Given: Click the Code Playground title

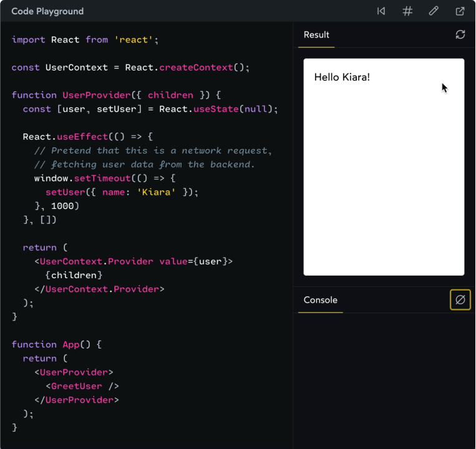Looking at the screenshot, I should tap(47, 11).
